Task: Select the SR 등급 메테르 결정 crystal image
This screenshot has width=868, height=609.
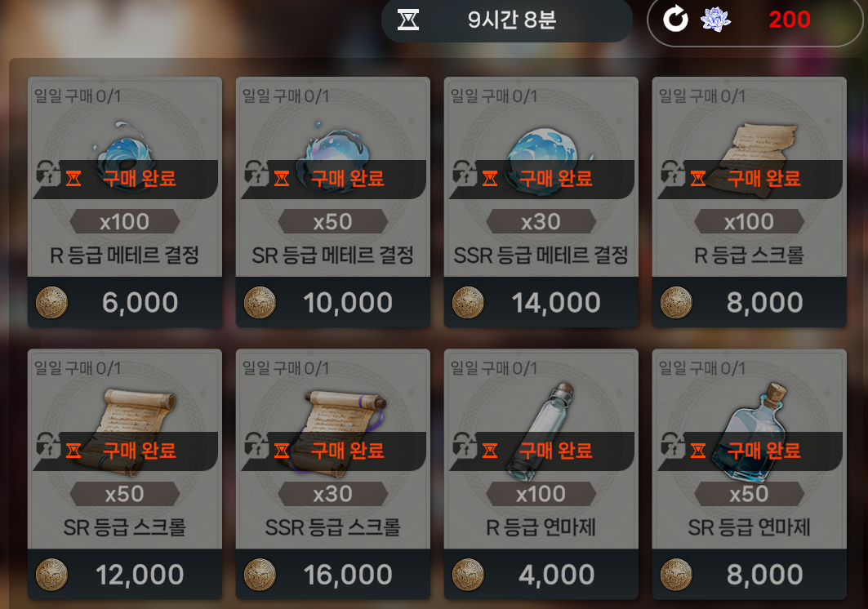Action: [x=332, y=152]
